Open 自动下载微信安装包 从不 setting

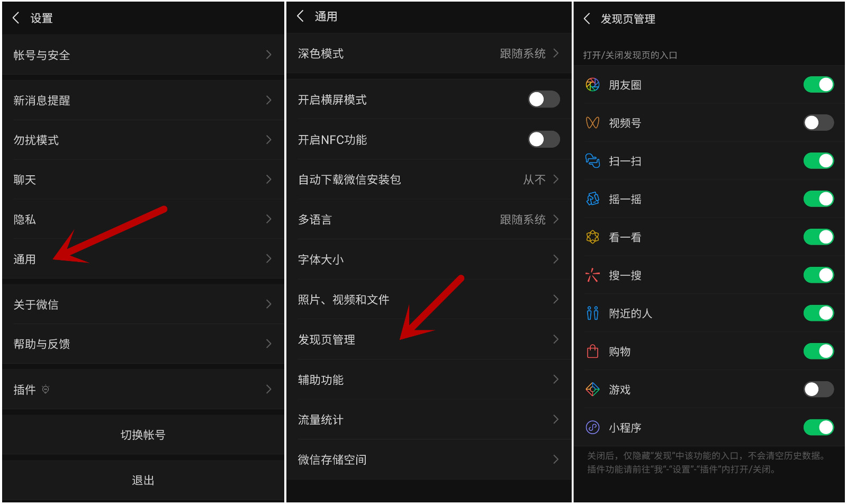[x=429, y=179]
